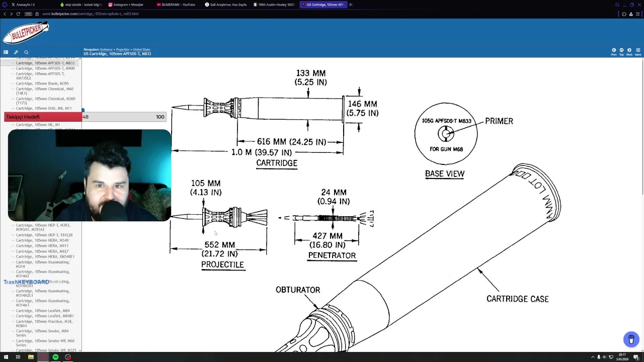The image size is (644, 362).
Task: Click the trash-can floating button
Action: (x=631, y=340)
